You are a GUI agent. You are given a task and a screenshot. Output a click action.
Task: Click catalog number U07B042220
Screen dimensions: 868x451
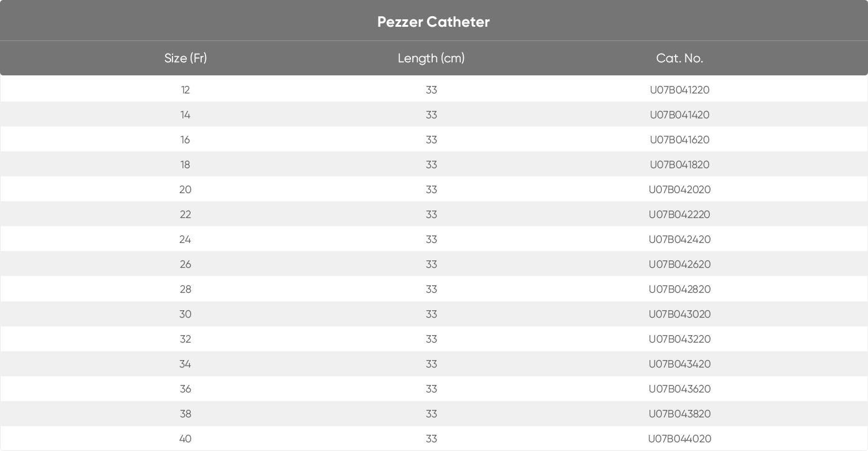pyautogui.click(x=679, y=214)
